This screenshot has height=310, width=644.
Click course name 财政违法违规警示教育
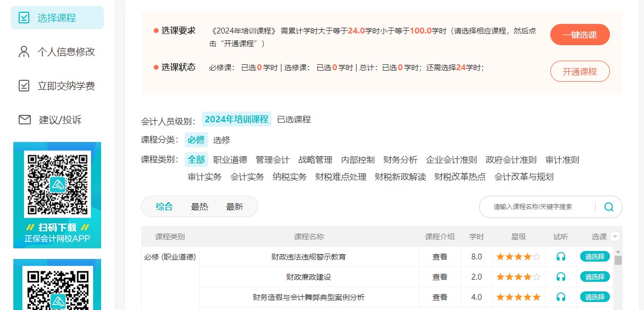click(x=309, y=256)
